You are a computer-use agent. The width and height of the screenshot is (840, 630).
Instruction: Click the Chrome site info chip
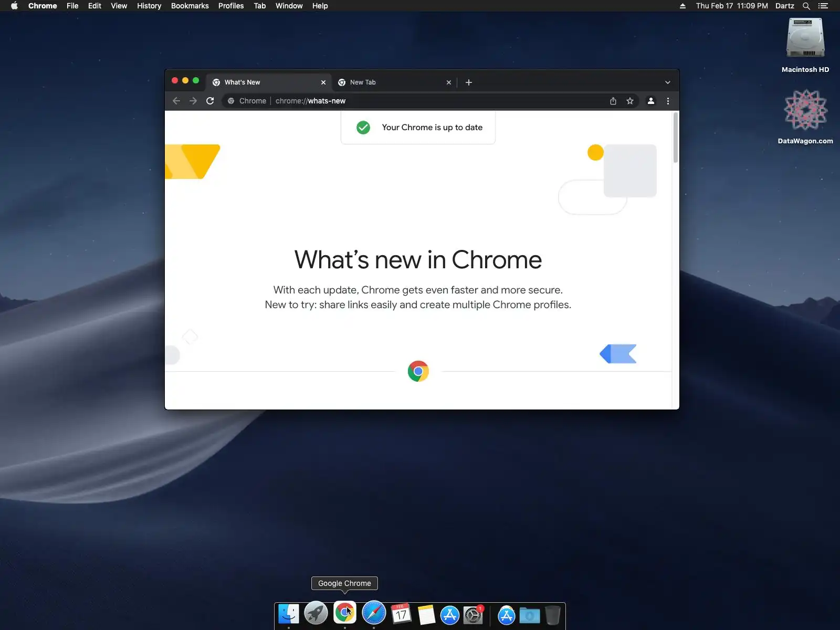247,101
